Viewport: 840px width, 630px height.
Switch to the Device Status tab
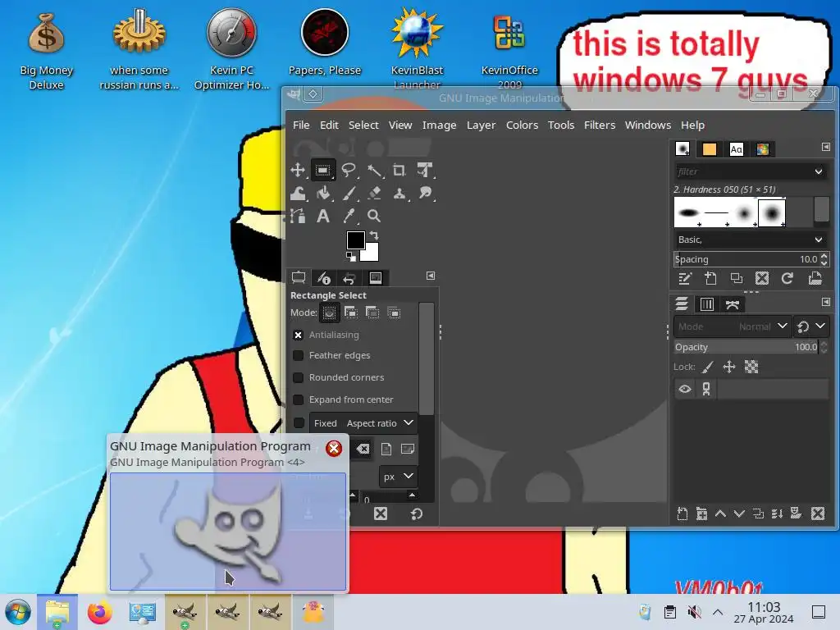pyautogui.click(x=323, y=277)
